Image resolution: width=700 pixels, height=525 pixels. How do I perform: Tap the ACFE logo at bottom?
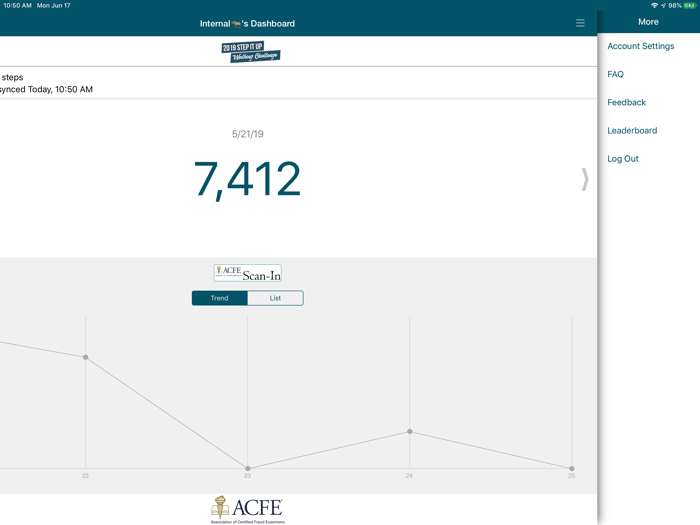tap(247, 509)
